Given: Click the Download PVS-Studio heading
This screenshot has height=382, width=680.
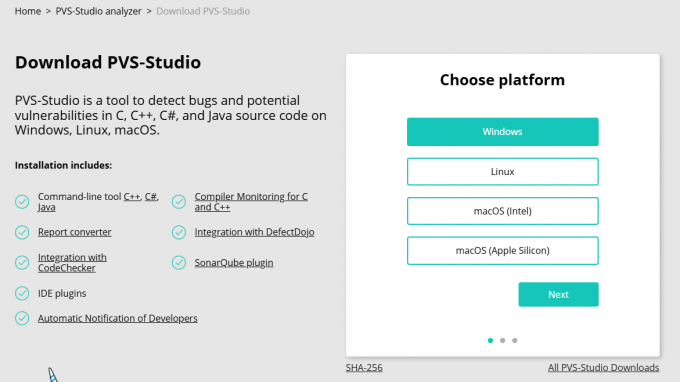Looking at the screenshot, I should (x=108, y=62).
